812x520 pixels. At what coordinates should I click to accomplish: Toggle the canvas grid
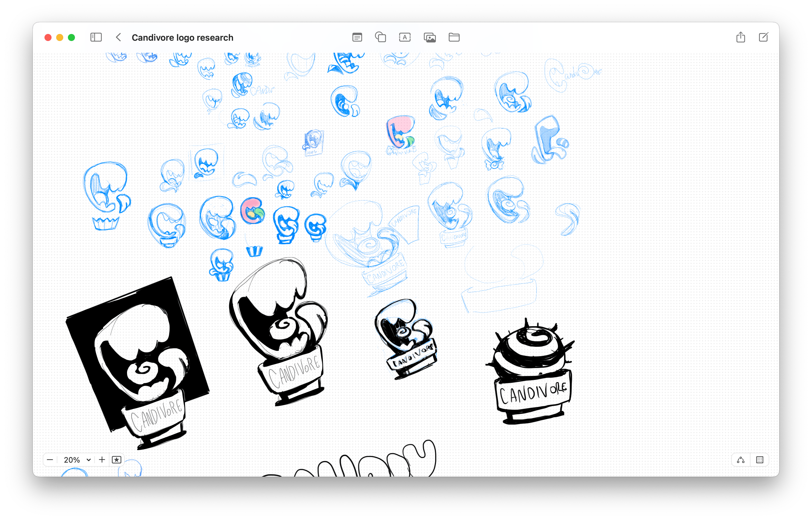[x=759, y=460]
